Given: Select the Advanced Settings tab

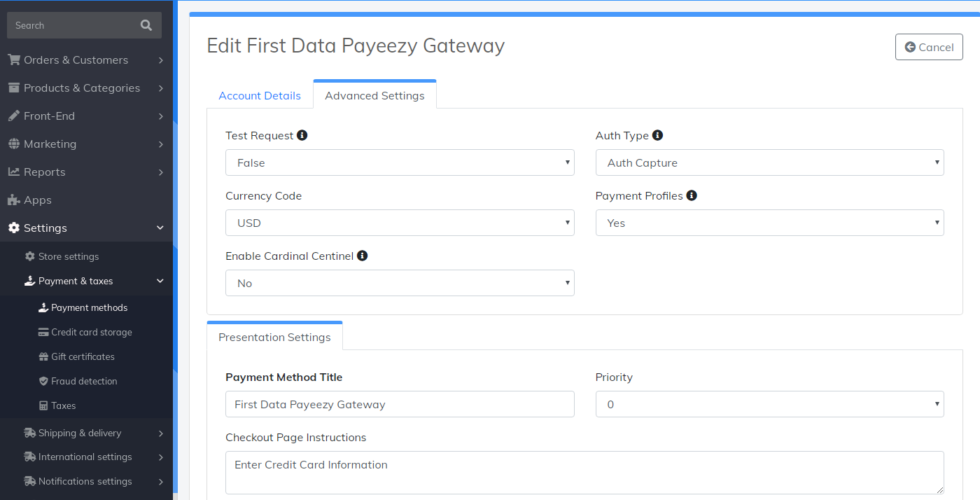Looking at the screenshot, I should 374,95.
